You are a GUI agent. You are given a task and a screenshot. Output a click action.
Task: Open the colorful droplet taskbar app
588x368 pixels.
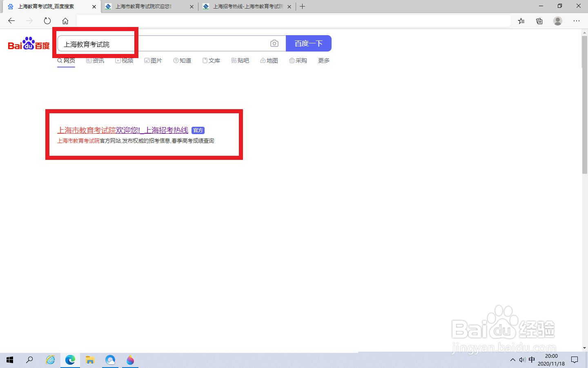point(130,360)
